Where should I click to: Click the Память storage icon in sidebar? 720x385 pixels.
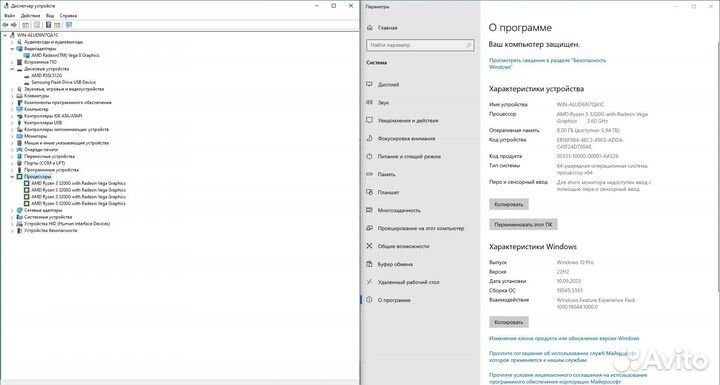point(369,174)
